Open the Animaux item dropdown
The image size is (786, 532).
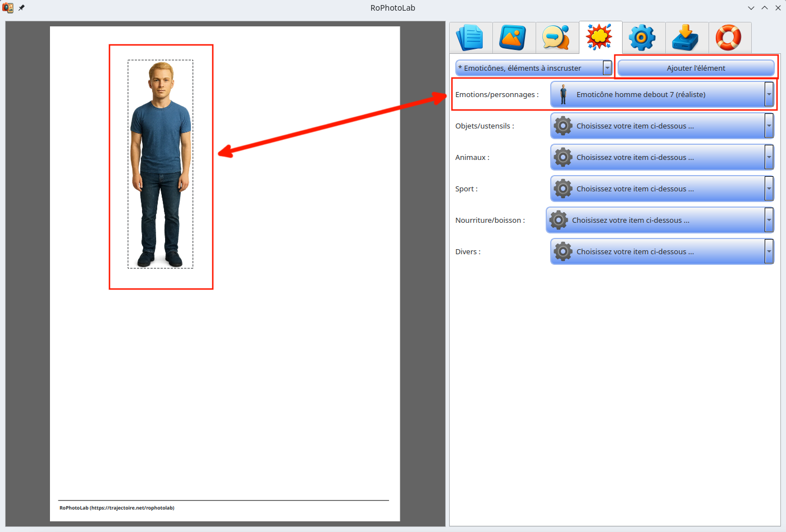tap(661, 157)
